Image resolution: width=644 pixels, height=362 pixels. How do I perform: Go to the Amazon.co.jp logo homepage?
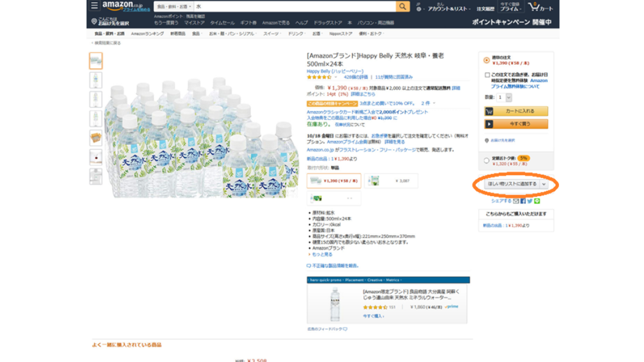(122, 6)
